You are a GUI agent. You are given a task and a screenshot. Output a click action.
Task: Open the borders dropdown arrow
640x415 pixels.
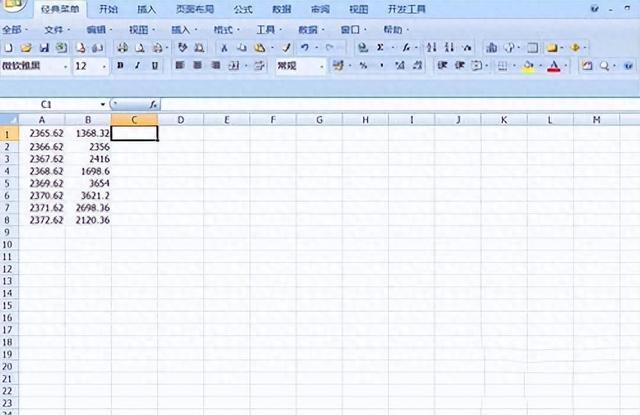tap(514, 66)
